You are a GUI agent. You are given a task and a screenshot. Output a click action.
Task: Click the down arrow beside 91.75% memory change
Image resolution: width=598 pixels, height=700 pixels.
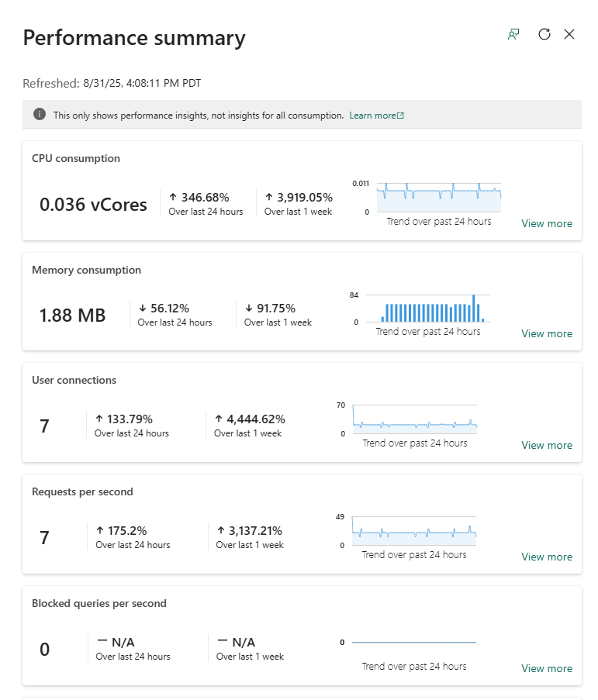click(249, 309)
